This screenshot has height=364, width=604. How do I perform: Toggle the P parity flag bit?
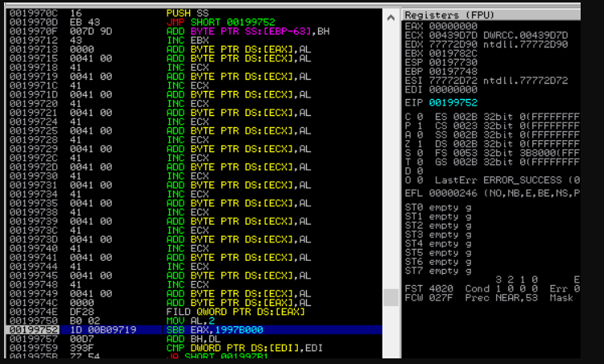click(417, 125)
